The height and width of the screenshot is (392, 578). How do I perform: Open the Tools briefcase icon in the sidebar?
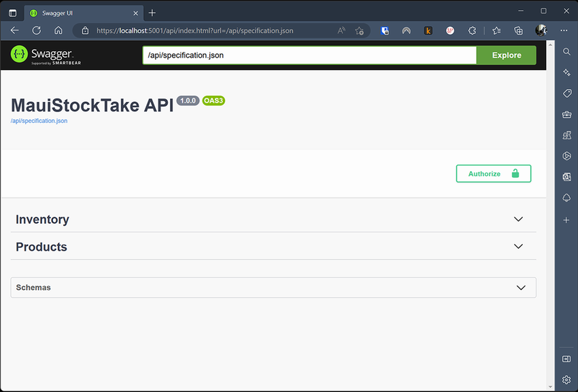click(566, 114)
